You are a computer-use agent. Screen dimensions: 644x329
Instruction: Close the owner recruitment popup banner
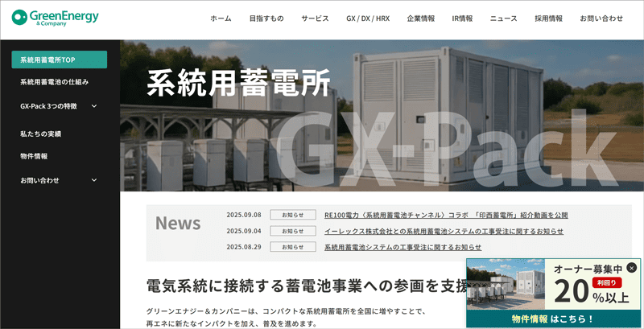[632, 267]
